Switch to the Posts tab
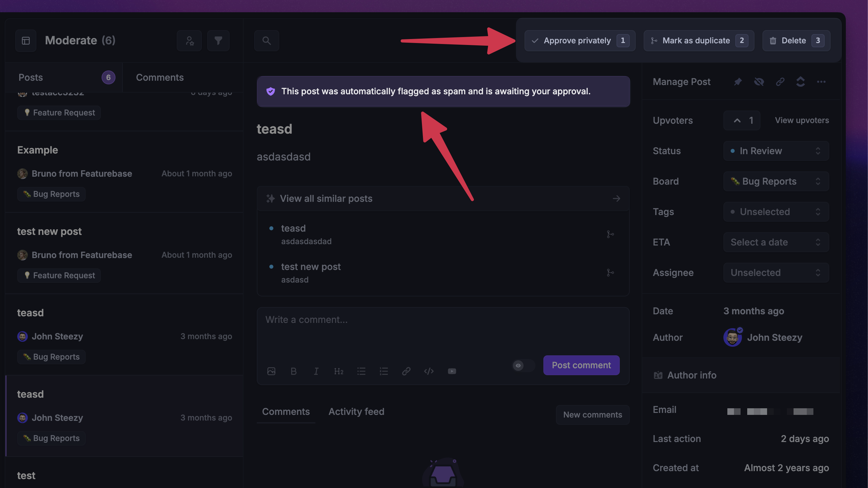This screenshot has height=488, width=868. click(64, 77)
